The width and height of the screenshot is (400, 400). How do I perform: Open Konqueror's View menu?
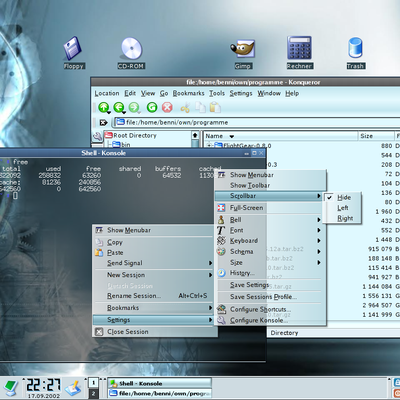pyautogui.click(x=148, y=93)
